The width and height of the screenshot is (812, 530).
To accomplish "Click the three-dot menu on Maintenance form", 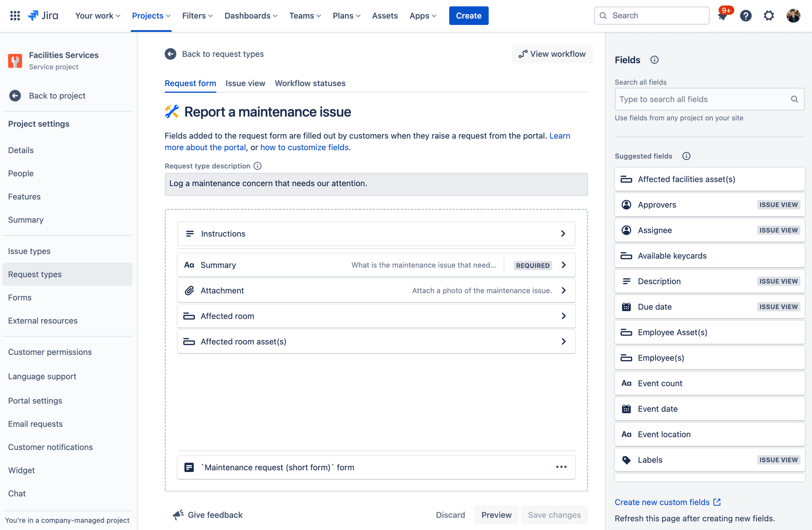I will tap(561, 467).
